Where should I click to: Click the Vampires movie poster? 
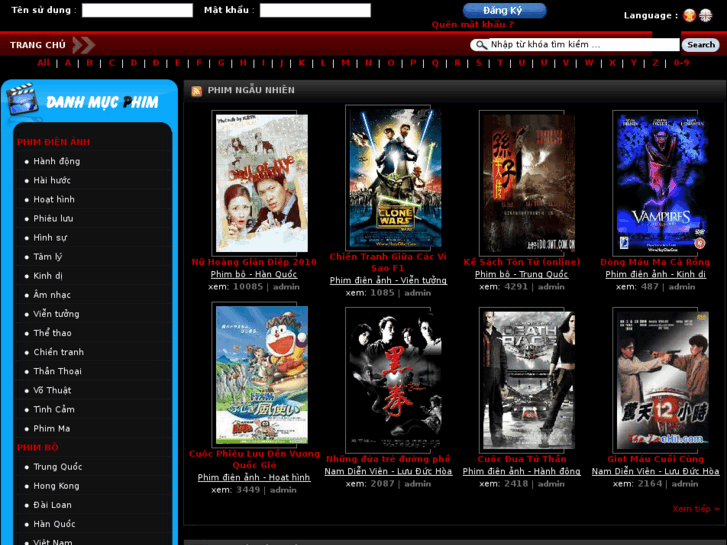(x=663, y=183)
